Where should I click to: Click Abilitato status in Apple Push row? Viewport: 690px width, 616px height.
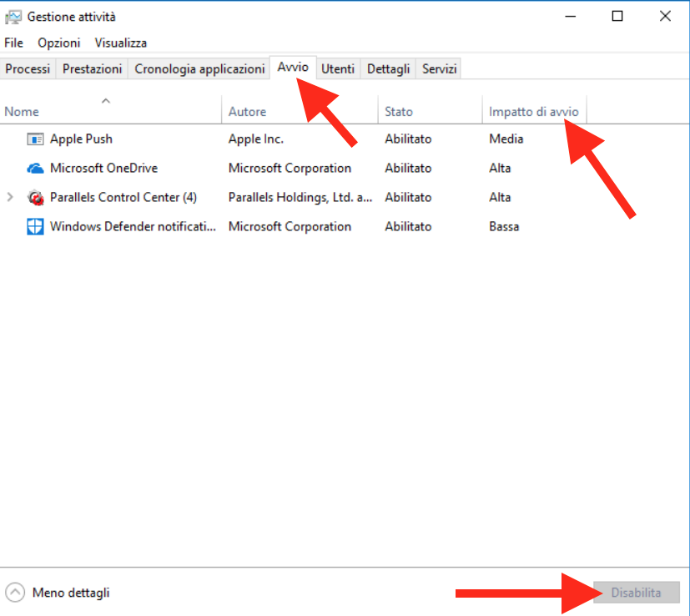point(408,139)
